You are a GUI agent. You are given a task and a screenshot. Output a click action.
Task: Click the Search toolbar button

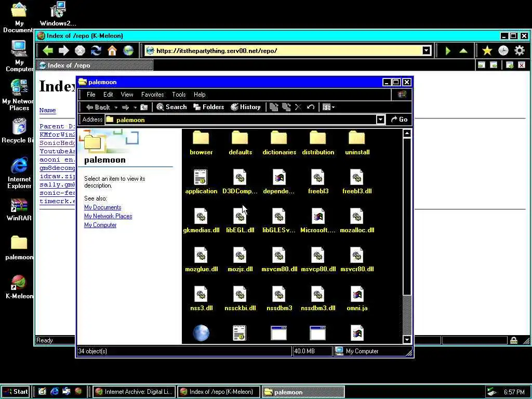171,107
